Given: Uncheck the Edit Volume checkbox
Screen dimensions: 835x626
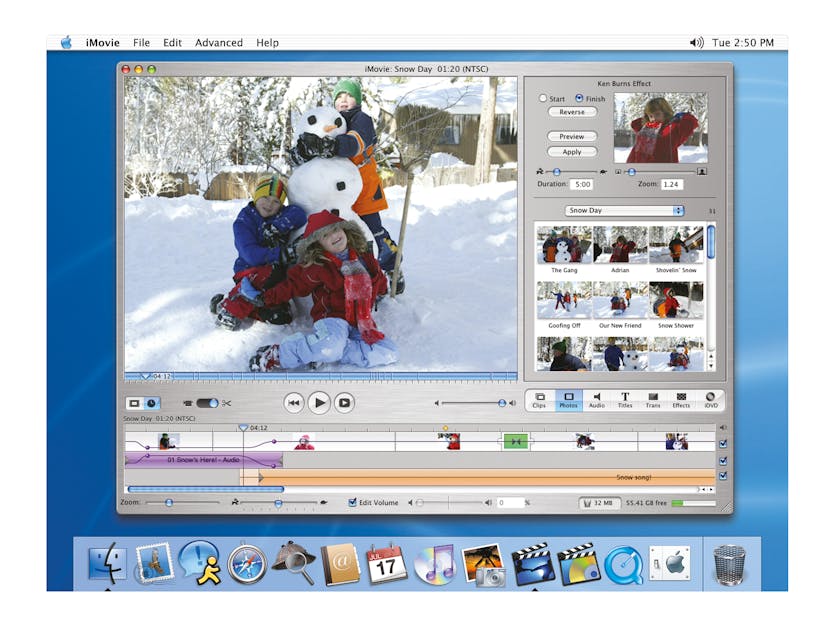Looking at the screenshot, I should pos(353,502).
